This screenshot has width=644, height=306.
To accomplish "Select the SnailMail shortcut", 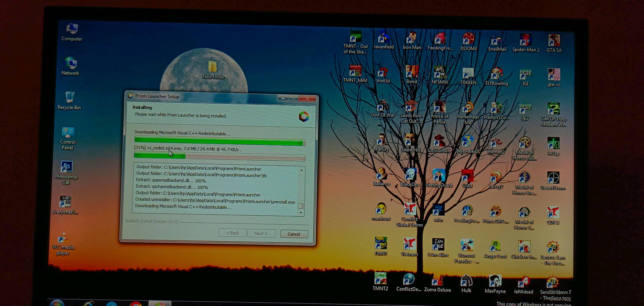I will point(497,43).
